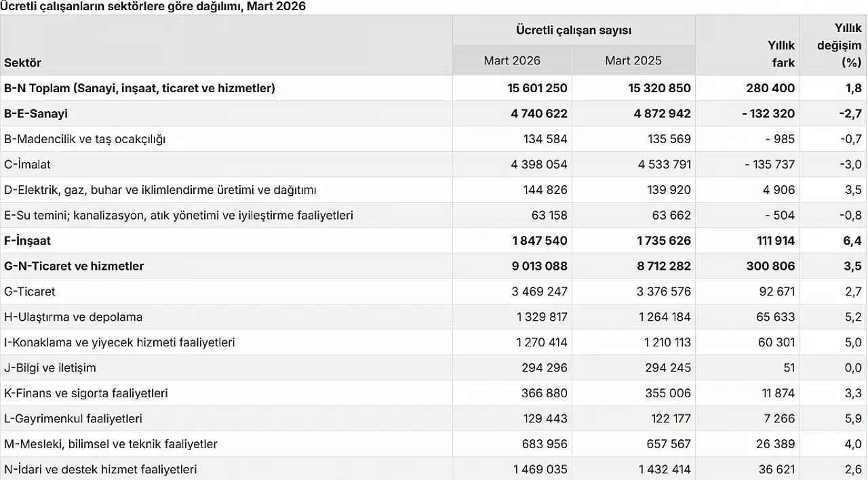
Task: Click the value 15 320 850
Action: point(660,88)
